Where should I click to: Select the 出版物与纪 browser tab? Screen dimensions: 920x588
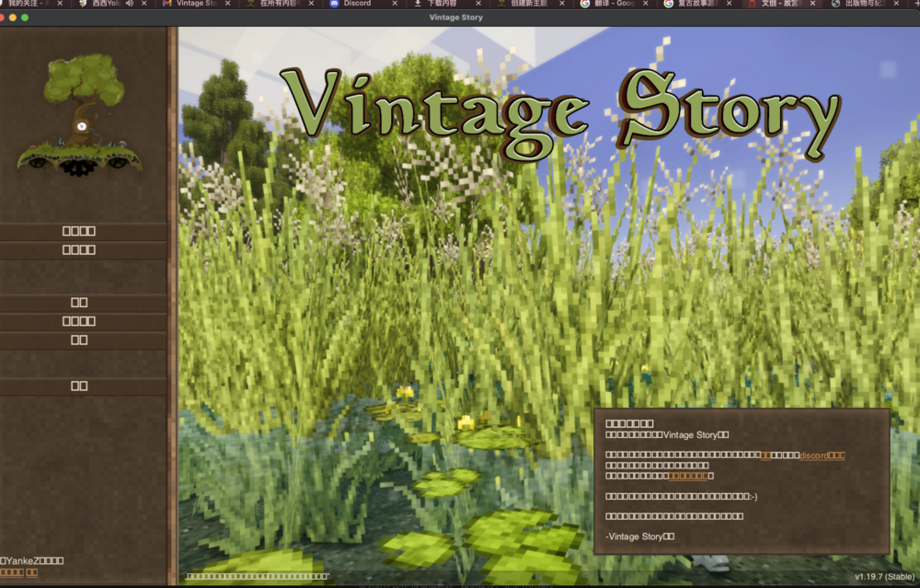click(x=869, y=4)
